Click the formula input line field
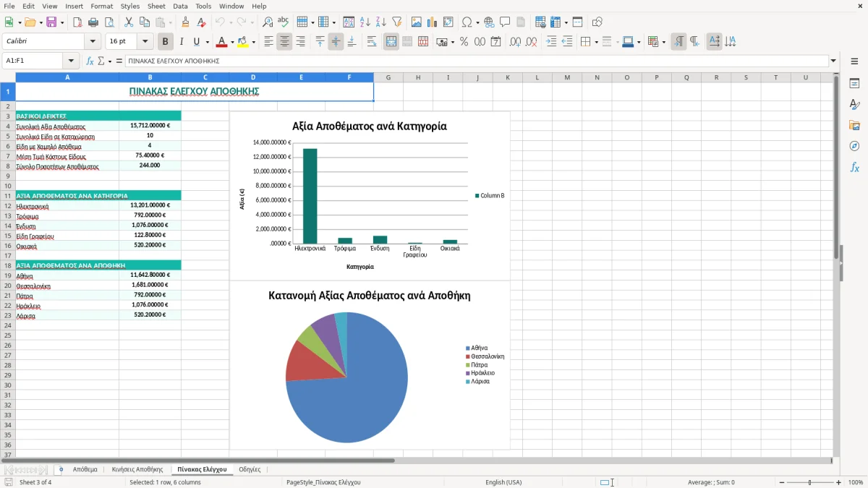This screenshot has height=488, width=868. tap(477, 61)
